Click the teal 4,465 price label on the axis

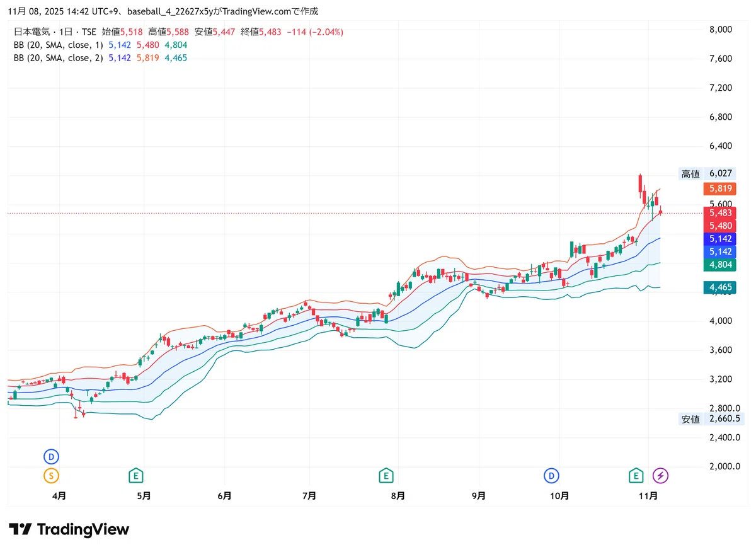coord(719,288)
